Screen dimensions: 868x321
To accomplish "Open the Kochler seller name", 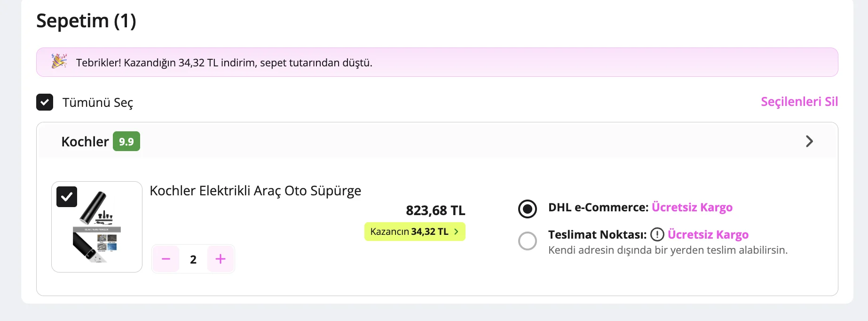I will pyautogui.click(x=85, y=141).
